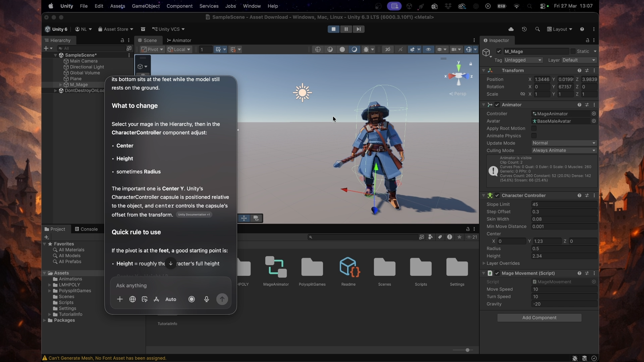The height and width of the screenshot is (362, 644).
Task: Click the Add Component button
Action: (539, 318)
